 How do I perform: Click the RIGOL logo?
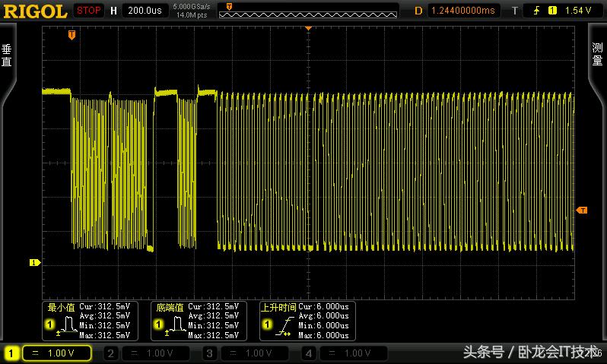(35, 11)
